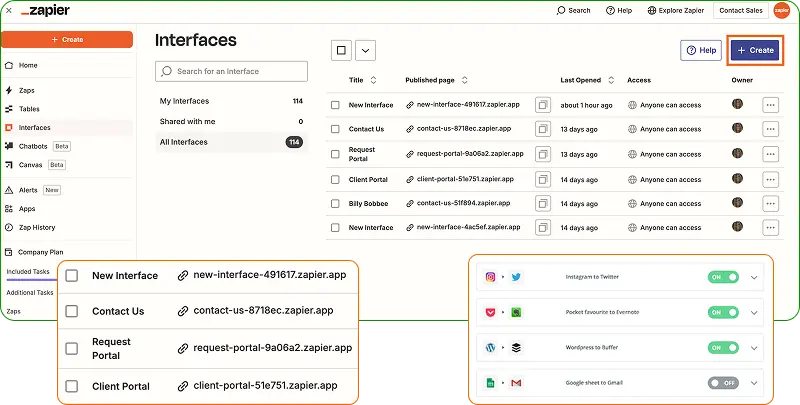800x405 pixels.
Task: Click the orange Zapier account avatar
Action: tap(782, 10)
